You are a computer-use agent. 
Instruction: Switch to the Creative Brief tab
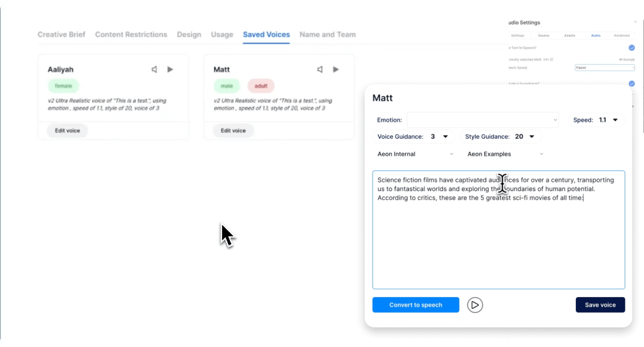click(x=61, y=34)
